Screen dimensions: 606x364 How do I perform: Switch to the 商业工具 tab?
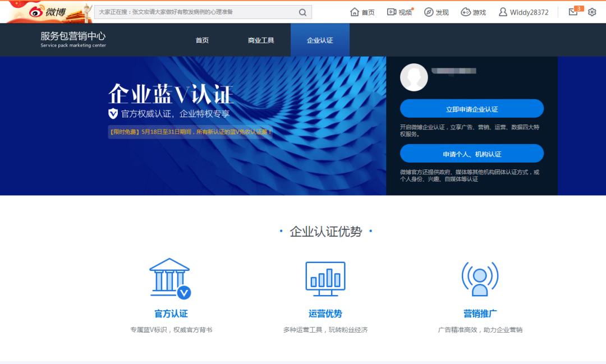pyautogui.click(x=260, y=40)
